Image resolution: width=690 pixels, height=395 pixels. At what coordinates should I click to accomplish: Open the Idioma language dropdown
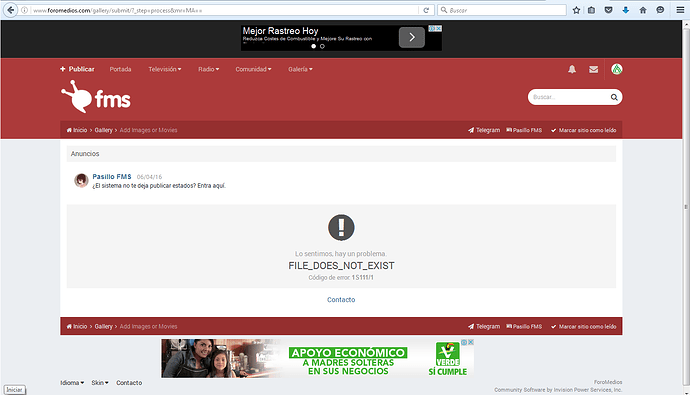72,383
